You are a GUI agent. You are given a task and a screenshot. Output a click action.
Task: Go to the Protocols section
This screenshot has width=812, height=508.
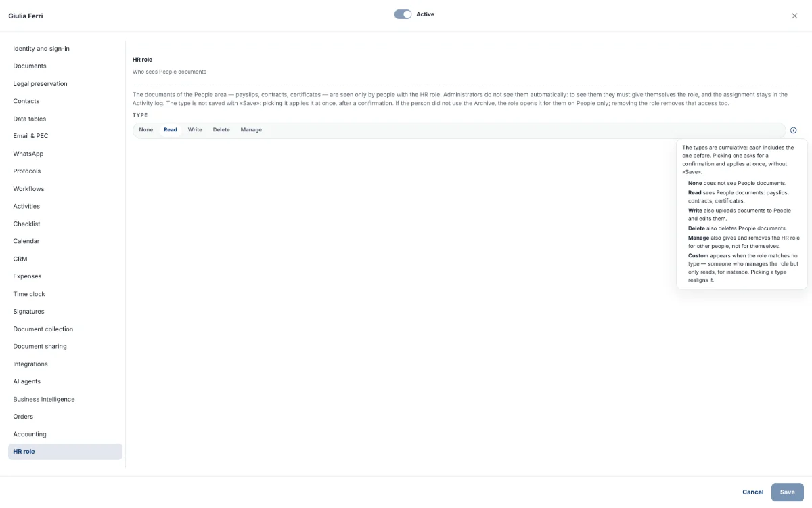(65, 171)
